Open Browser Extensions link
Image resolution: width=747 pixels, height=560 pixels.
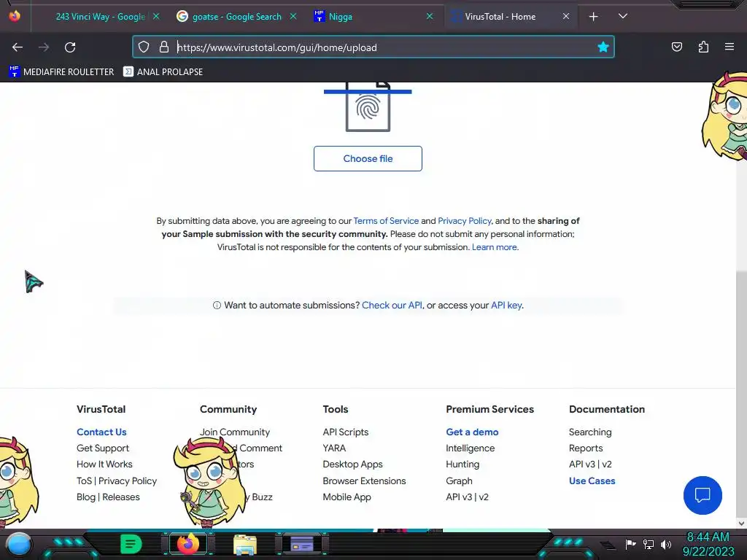point(364,481)
